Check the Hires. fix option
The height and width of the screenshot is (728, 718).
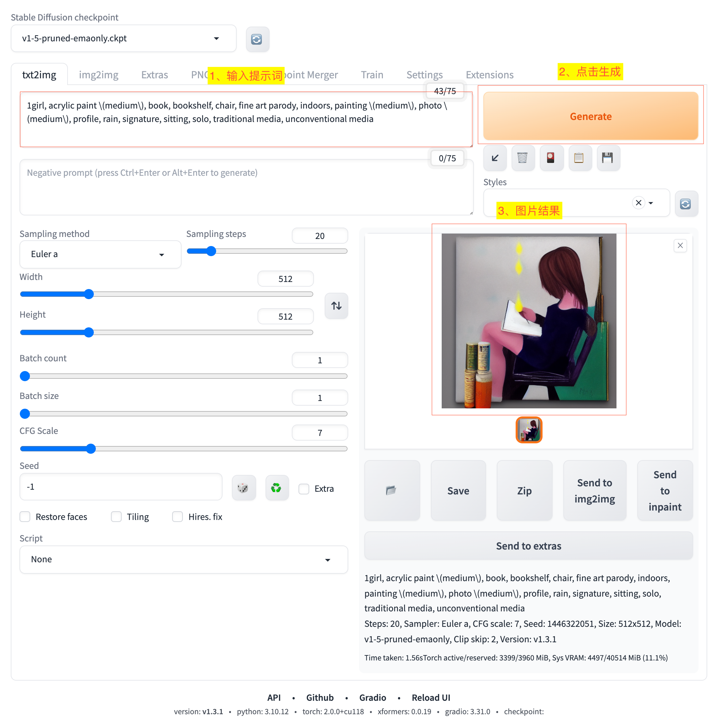(177, 517)
